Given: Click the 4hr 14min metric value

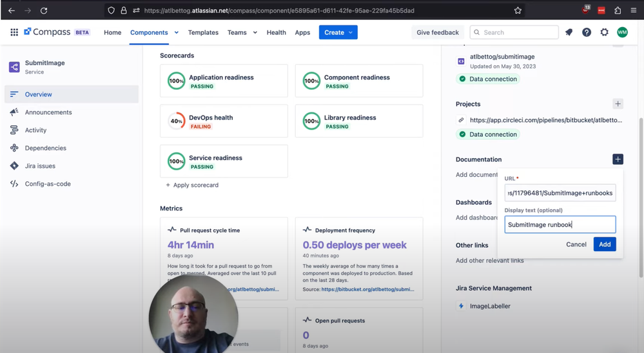Looking at the screenshot, I should (x=191, y=245).
